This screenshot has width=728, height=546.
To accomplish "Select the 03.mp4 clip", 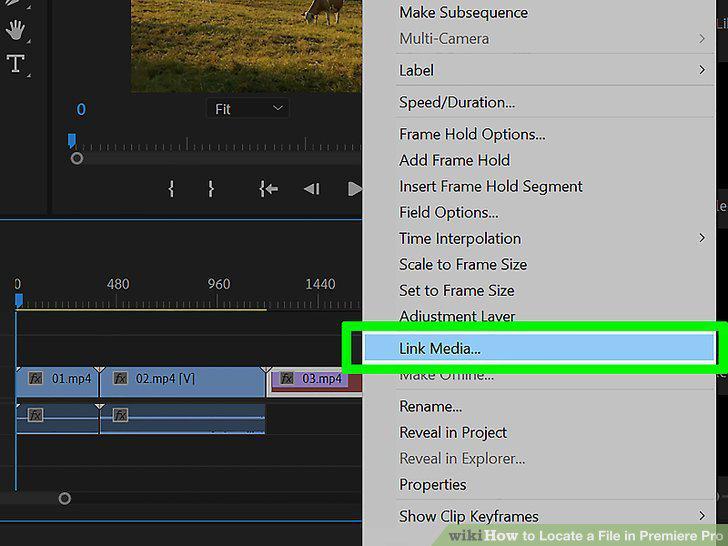I will tap(316, 382).
